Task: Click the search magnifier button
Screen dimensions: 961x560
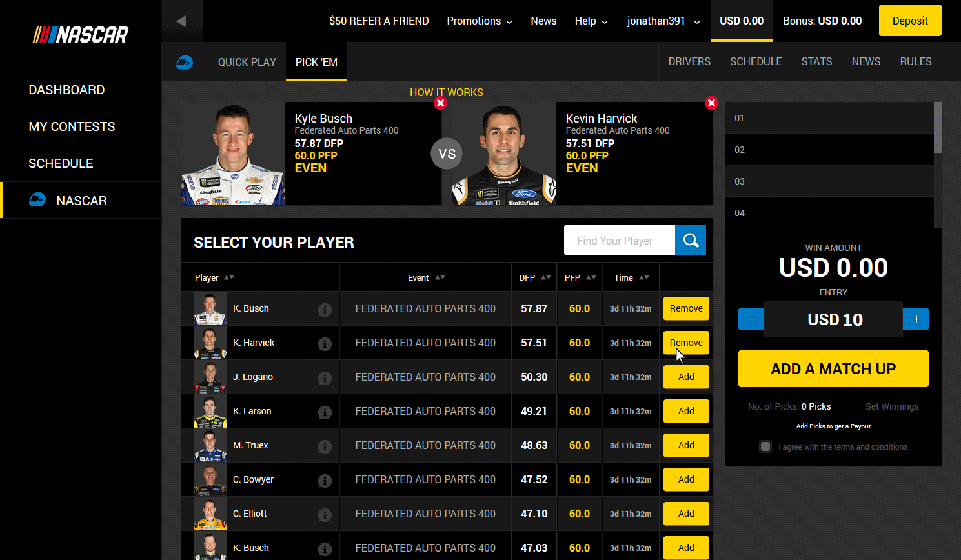Action: (691, 240)
